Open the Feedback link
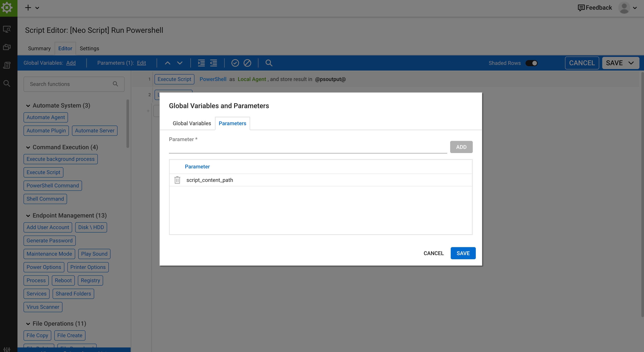 pyautogui.click(x=595, y=8)
